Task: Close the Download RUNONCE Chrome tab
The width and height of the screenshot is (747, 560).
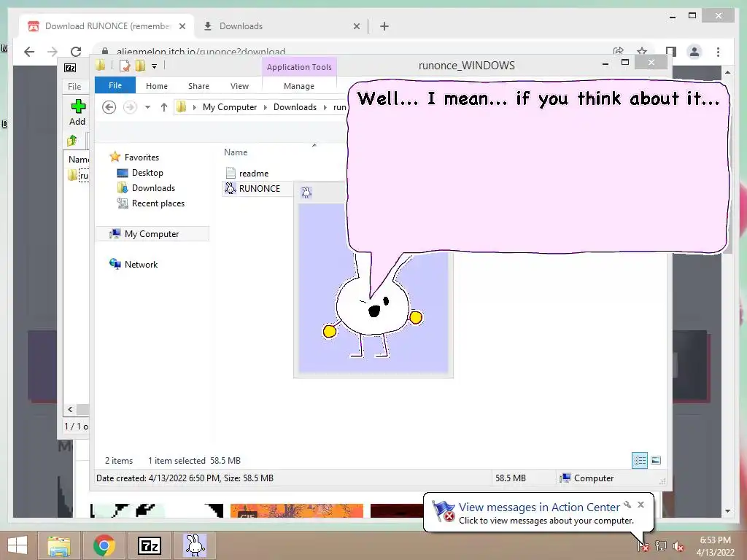Action: (x=182, y=26)
